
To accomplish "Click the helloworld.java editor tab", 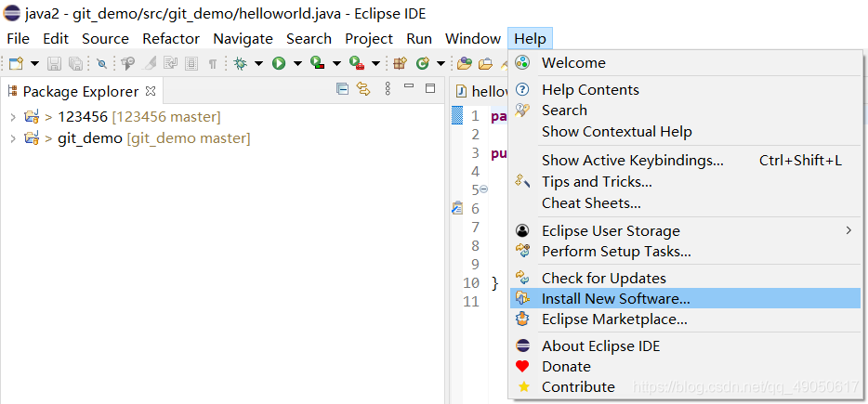I will [x=481, y=91].
